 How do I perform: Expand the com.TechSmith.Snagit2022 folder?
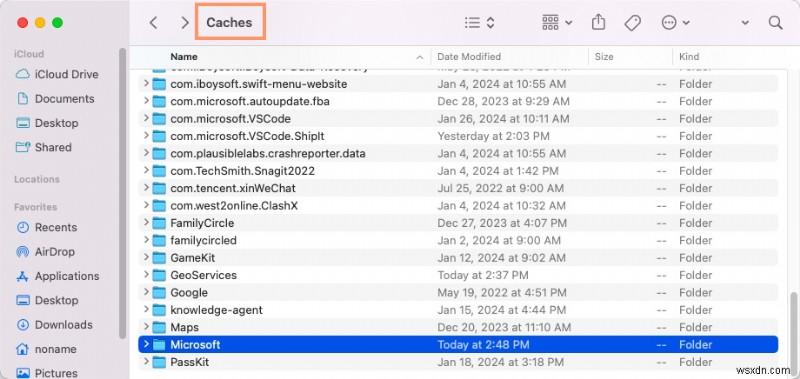(146, 170)
